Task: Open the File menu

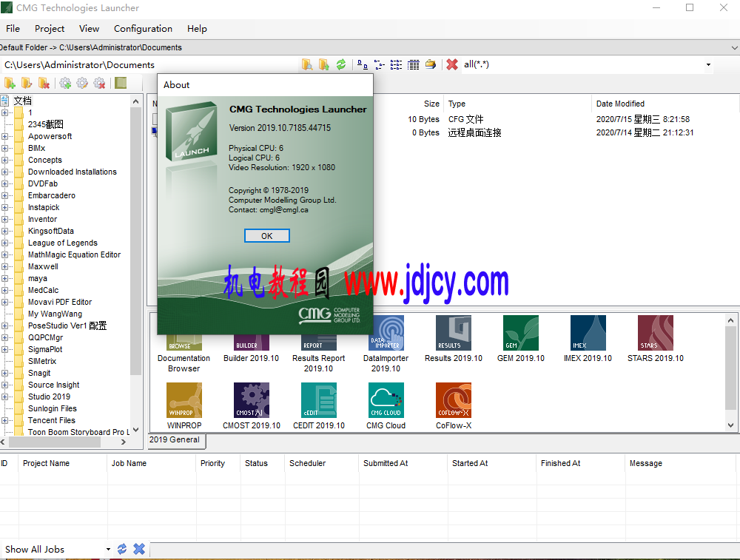Action: tap(13, 29)
